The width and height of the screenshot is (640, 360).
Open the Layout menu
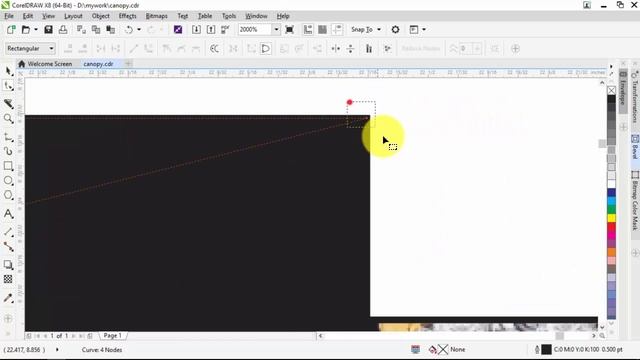point(73,16)
